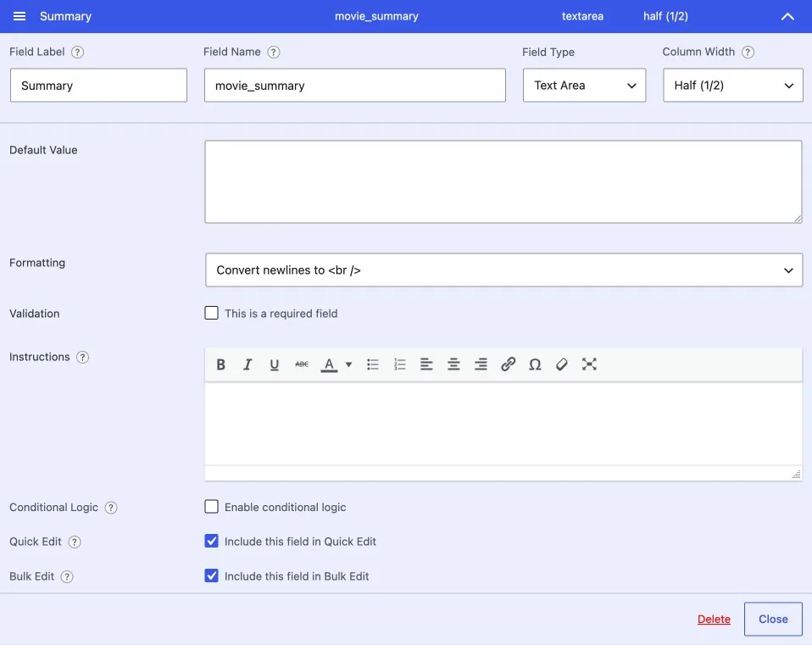Open text color picker dropdown arrow

pos(348,364)
